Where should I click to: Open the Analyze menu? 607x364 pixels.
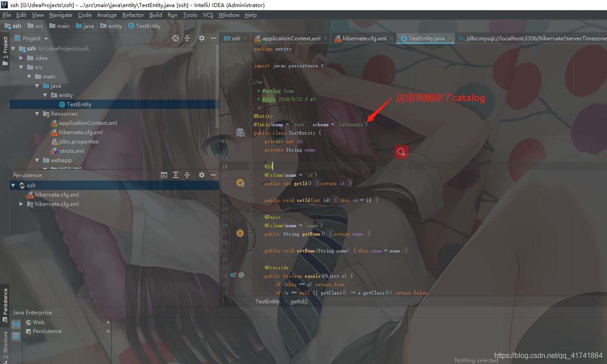pos(107,15)
